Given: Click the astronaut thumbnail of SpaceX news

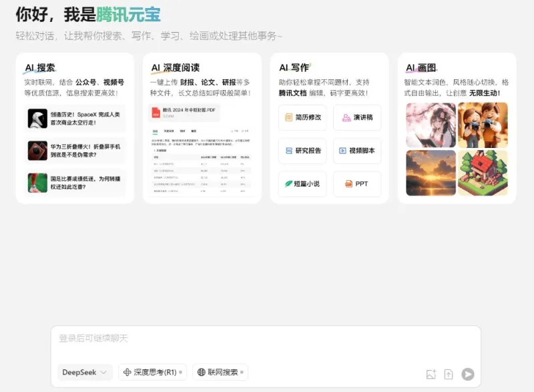Looking at the screenshot, I should click(37, 119).
